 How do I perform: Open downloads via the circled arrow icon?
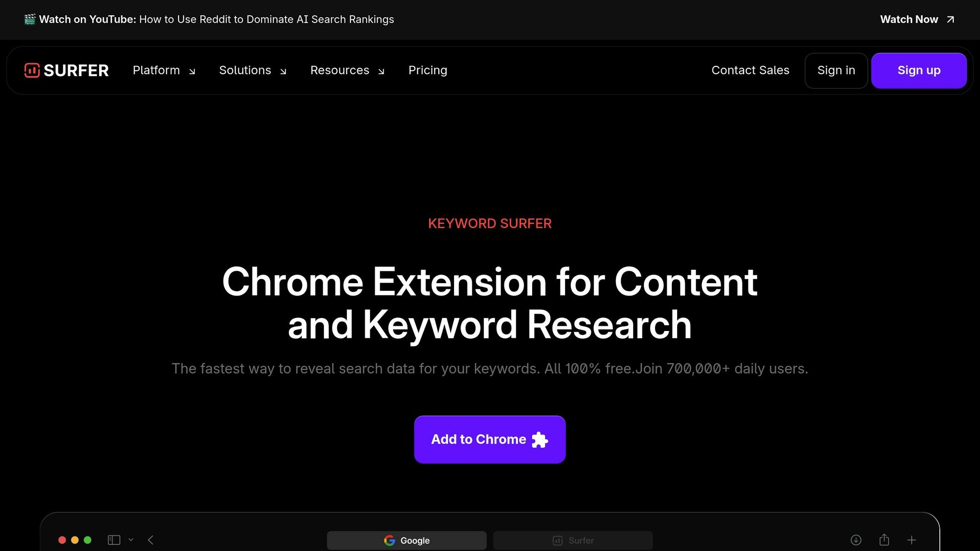point(855,540)
